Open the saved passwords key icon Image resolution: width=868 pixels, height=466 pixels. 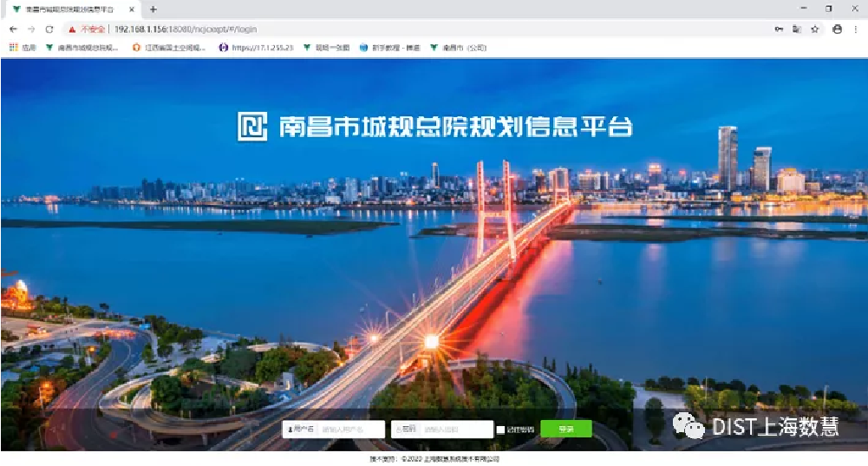[779, 29]
